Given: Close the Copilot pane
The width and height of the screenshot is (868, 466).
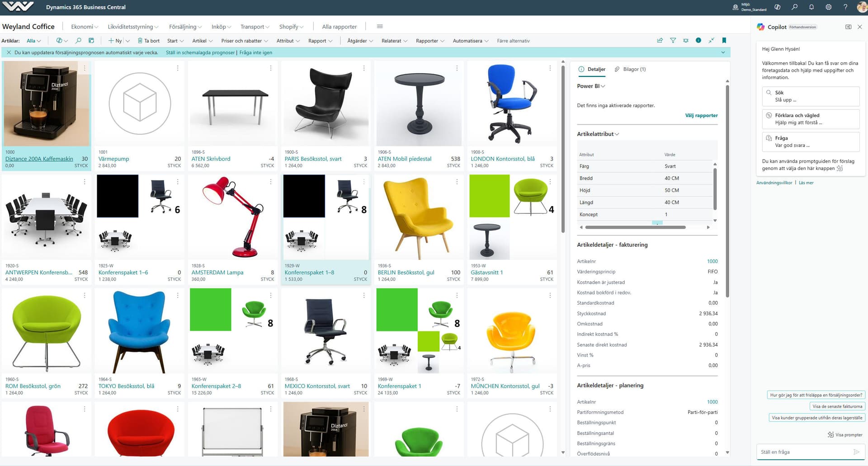Looking at the screenshot, I should 860,27.
